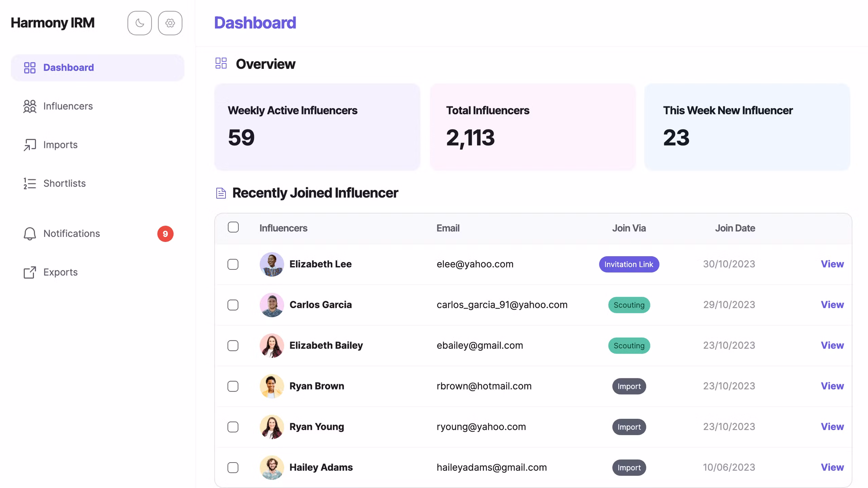This screenshot has width=868, height=488.
Task: Open Exports via the export arrow icon
Action: pos(30,272)
